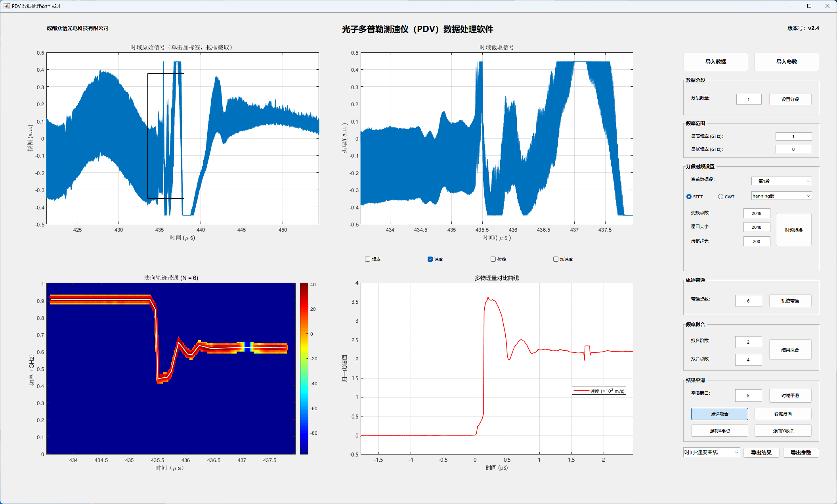The height and width of the screenshot is (504, 837).
Task: Click the 导入参数 import parameters button
Action: (x=787, y=62)
